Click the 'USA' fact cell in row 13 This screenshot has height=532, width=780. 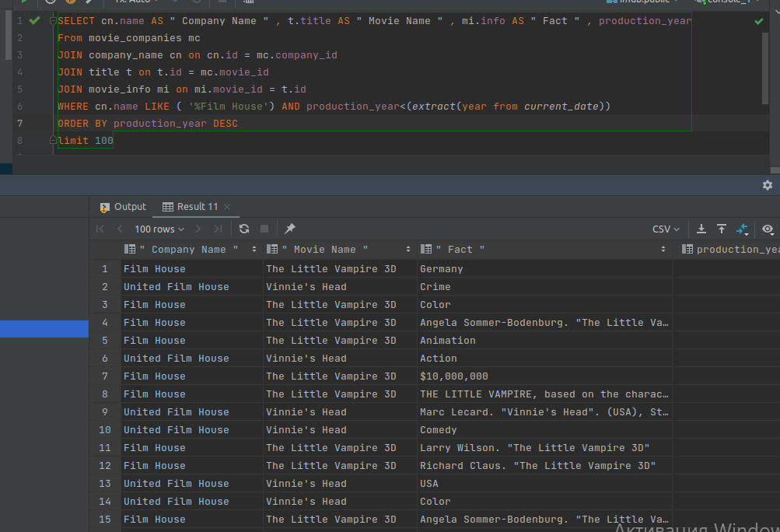(x=544, y=484)
